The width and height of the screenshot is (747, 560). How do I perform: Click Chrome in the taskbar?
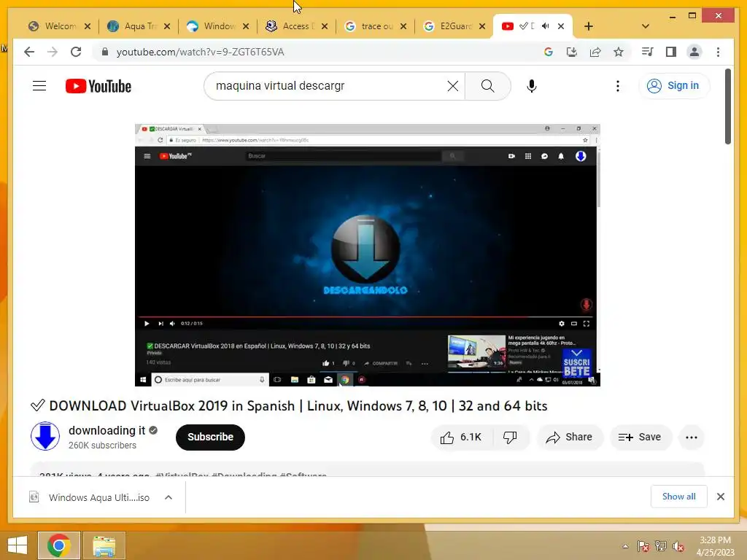coord(58,545)
